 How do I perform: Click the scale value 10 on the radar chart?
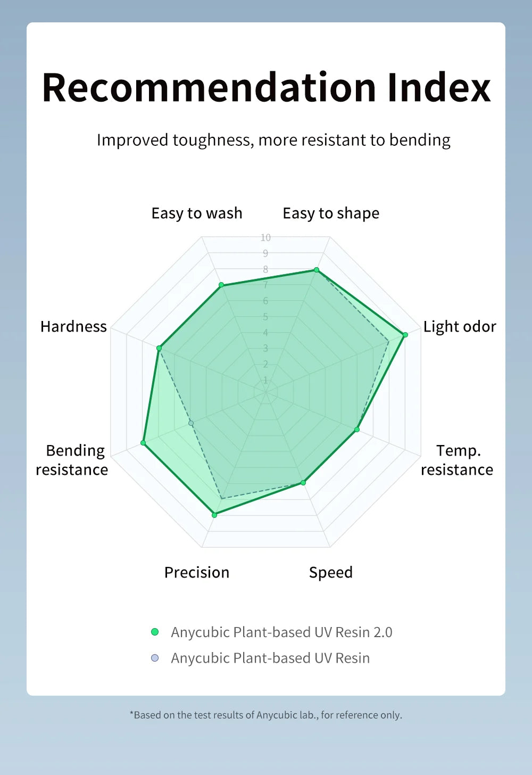[265, 237]
